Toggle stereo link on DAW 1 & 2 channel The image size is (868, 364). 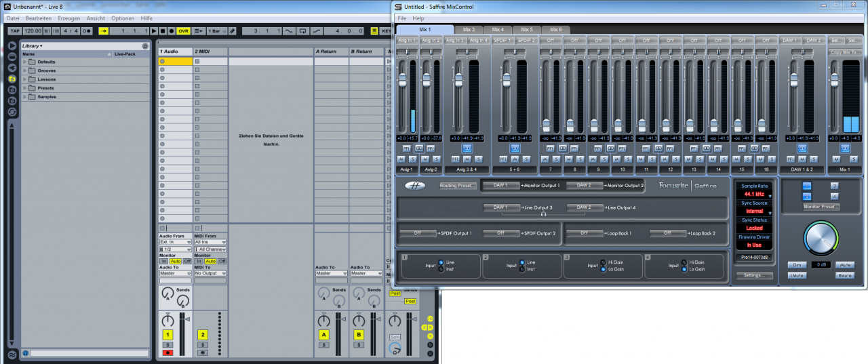point(802,148)
